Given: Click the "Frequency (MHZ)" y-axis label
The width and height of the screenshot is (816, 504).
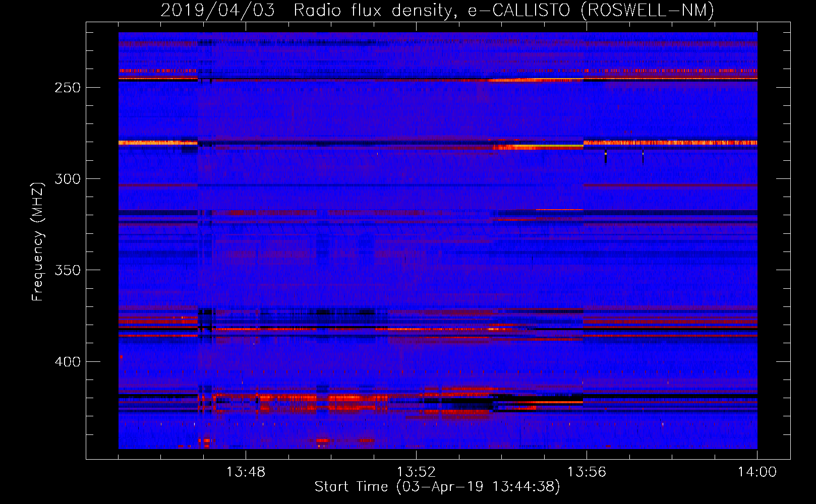Looking at the screenshot, I should 38,242.
